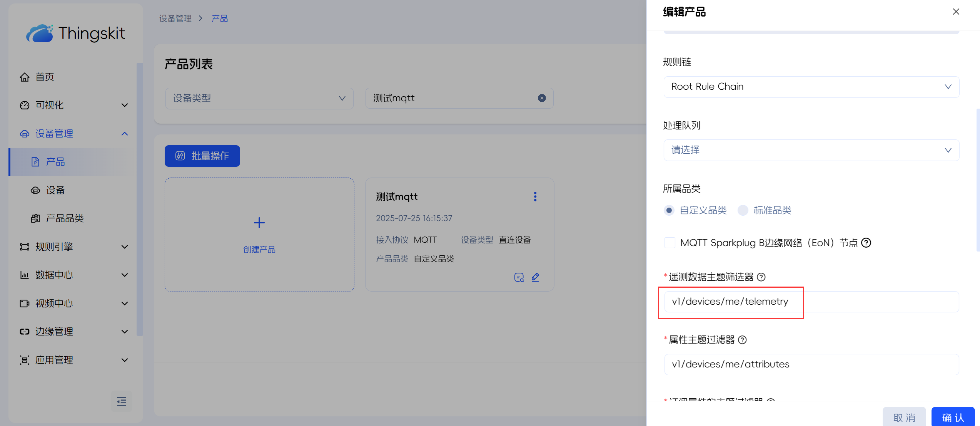Screen dimensions: 980x426
Task: Open the 处理队列 请选择 dropdown
Action: [x=811, y=150]
